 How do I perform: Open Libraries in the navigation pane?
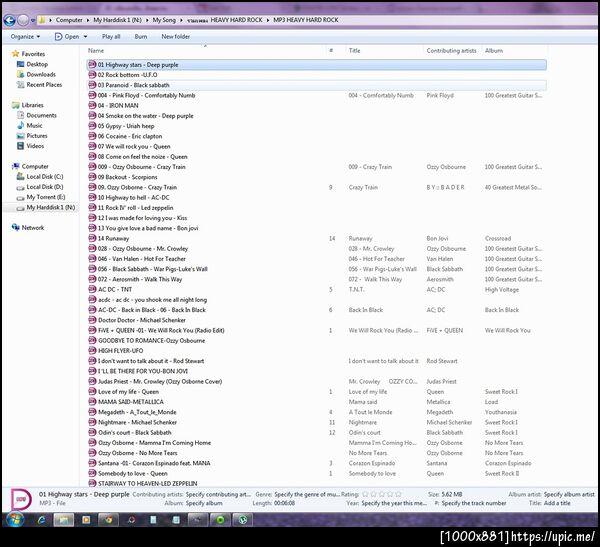point(33,105)
